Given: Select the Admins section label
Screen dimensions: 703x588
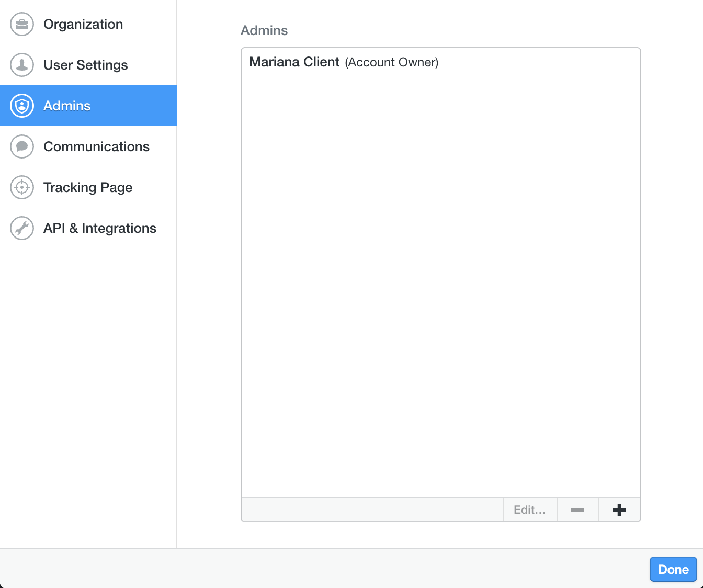Looking at the screenshot, I should pyautogui.click(x=67, y=106).
